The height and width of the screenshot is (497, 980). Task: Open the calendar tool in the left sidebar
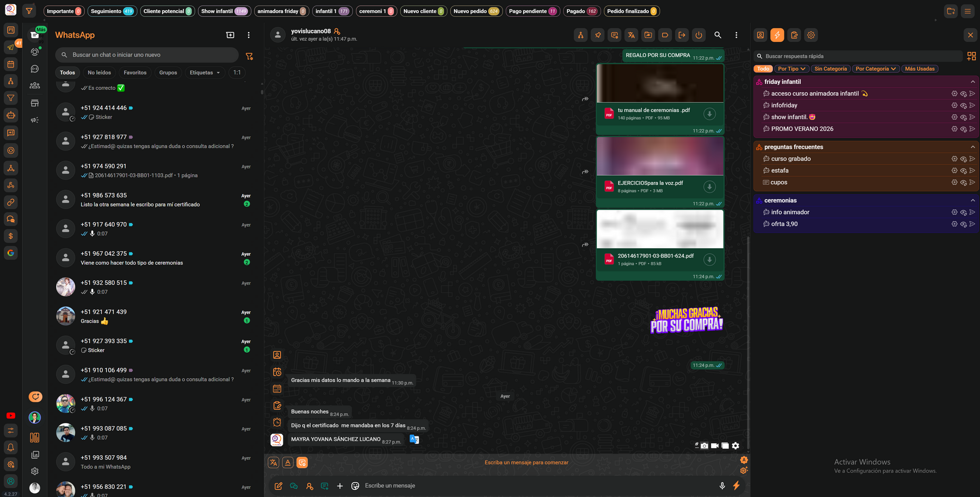tap(11, 64)
